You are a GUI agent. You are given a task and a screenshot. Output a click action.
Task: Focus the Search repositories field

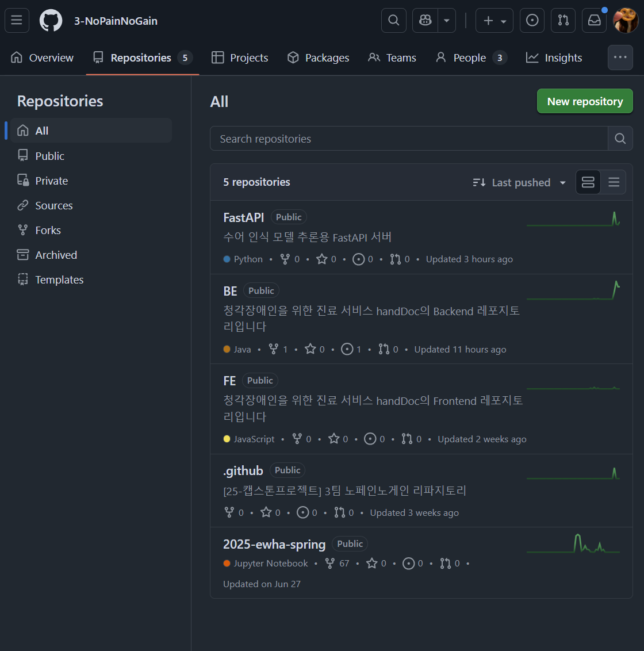click(x=409, y=139)
